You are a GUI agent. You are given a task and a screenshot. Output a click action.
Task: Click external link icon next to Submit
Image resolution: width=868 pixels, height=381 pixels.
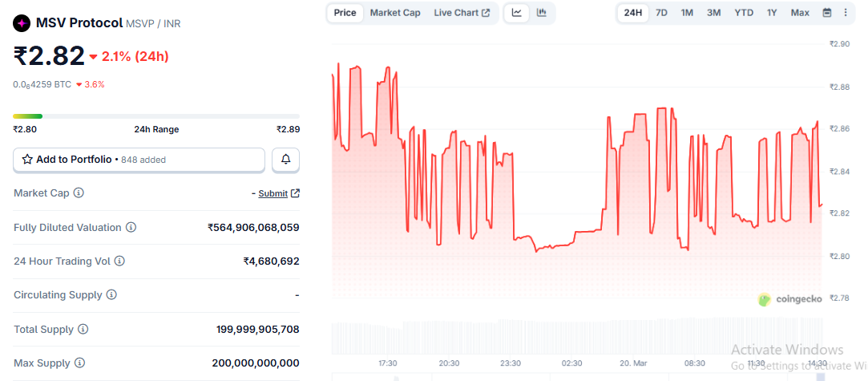point(296,193)
